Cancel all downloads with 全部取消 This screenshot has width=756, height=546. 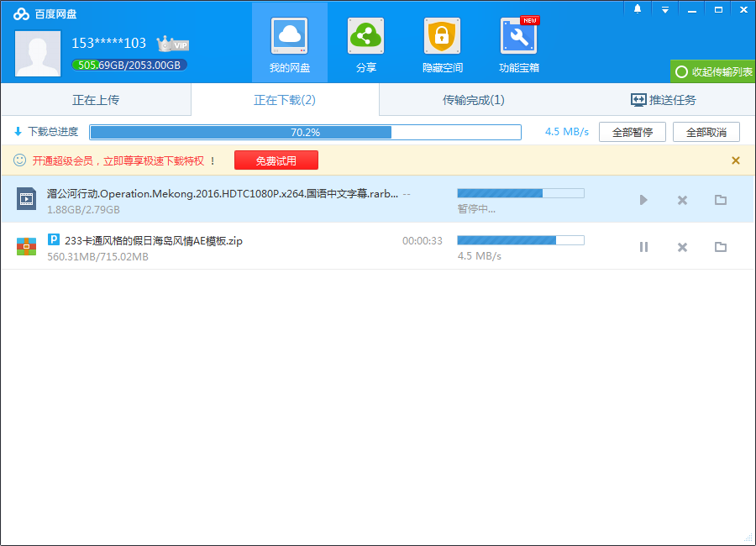[706, 132]
